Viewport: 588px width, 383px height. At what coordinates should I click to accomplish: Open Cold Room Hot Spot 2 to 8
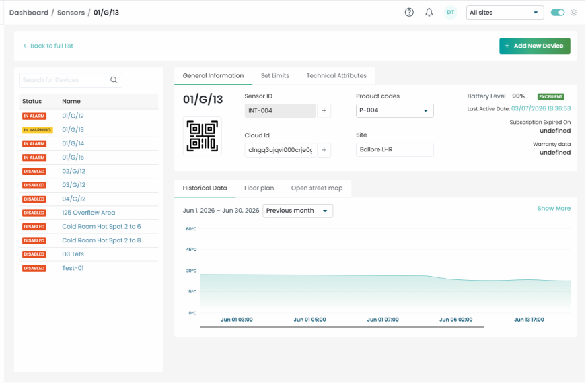101,240
